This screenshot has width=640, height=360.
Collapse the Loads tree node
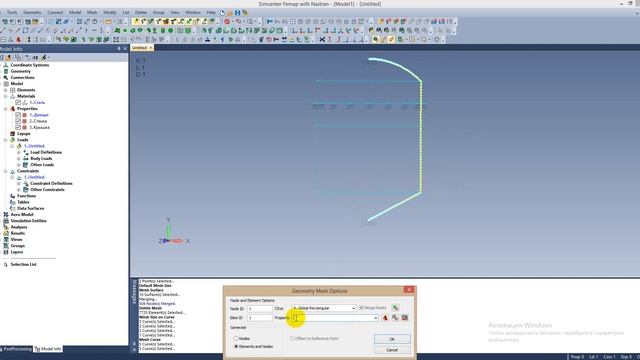coord(6,140)
